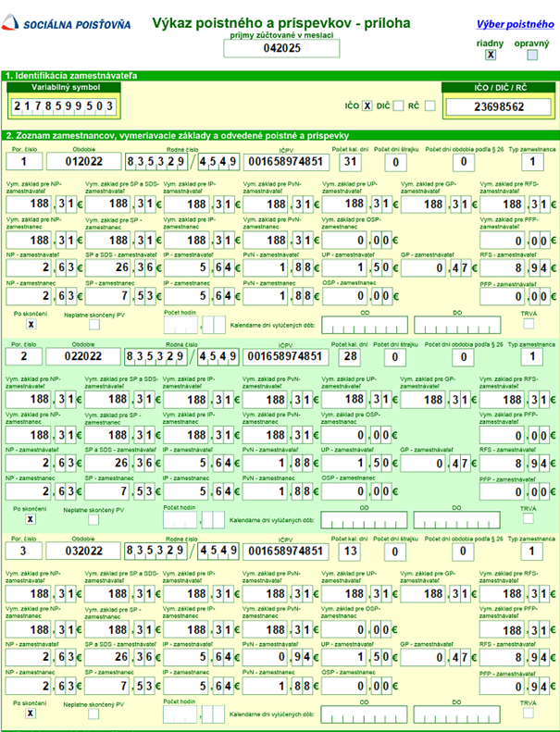Click Por. číslo field of record 1

[x=24, y=162]
